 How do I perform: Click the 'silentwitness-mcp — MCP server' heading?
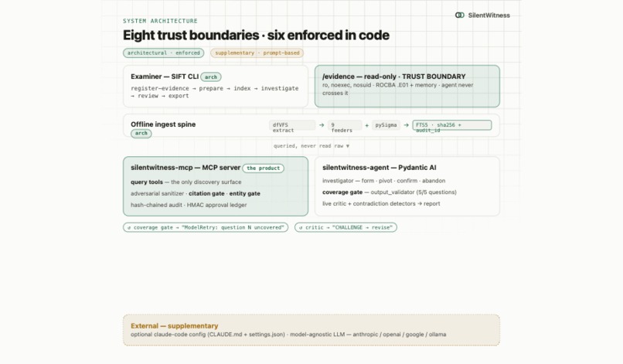[x=186, y=167]
